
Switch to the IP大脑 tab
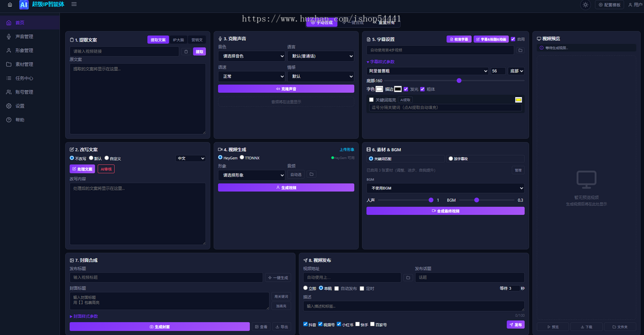[179, 40]
